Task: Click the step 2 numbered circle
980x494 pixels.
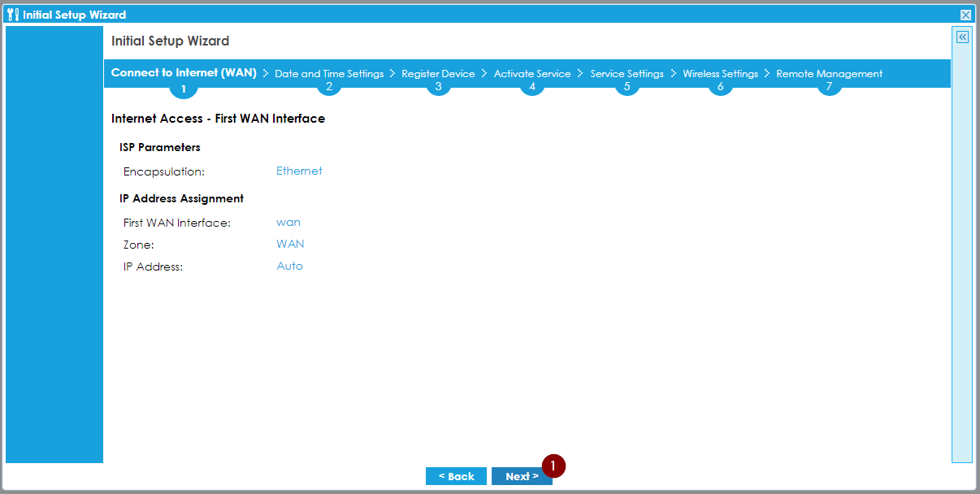Action: pos(329,87)
